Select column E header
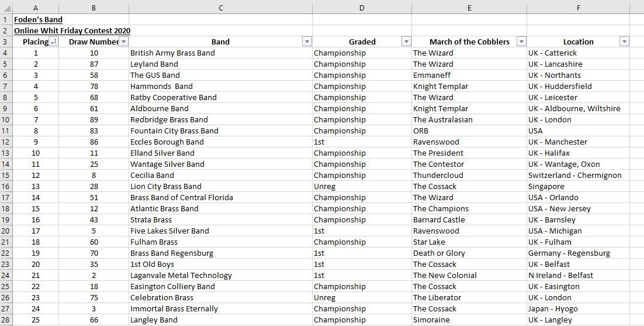644x326 pixels. coord(469,8)
